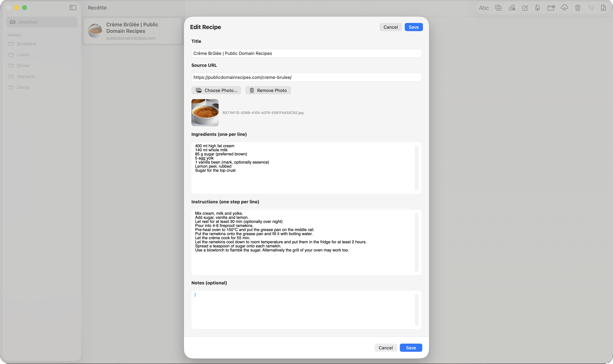Image resolution: width=613 pixels, height=364 pixels.
Task: Click the Source URL field
Action: click(306, 78)
